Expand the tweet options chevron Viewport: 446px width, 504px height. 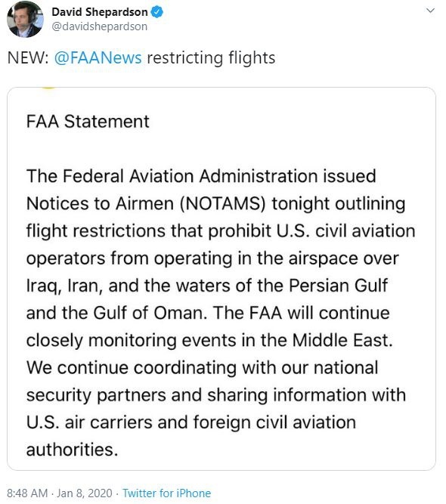[x=430, y=11]
